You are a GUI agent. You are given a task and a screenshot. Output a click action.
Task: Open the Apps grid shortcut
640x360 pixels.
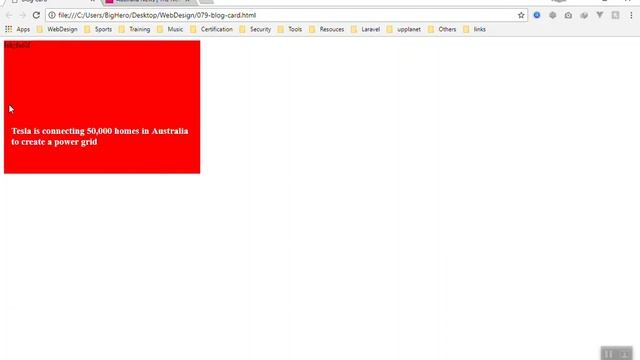pos(18,29)
